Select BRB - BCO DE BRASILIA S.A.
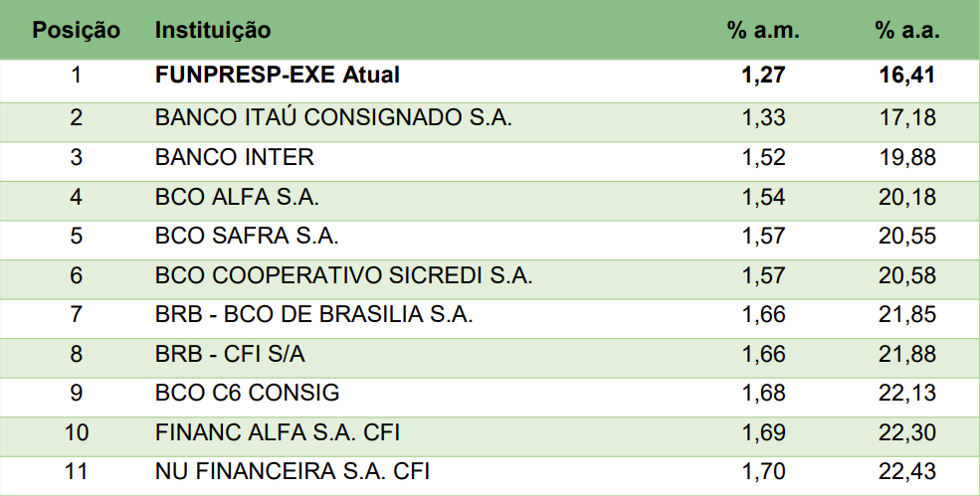The image size is (980, 496). pyautogui.click(x=314, y=315)
